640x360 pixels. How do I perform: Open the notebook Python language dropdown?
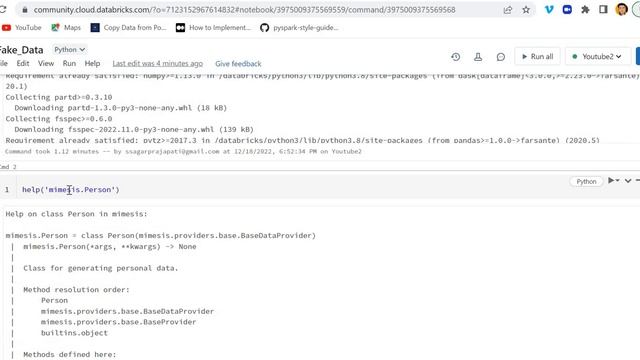click(x=69, y=49)
